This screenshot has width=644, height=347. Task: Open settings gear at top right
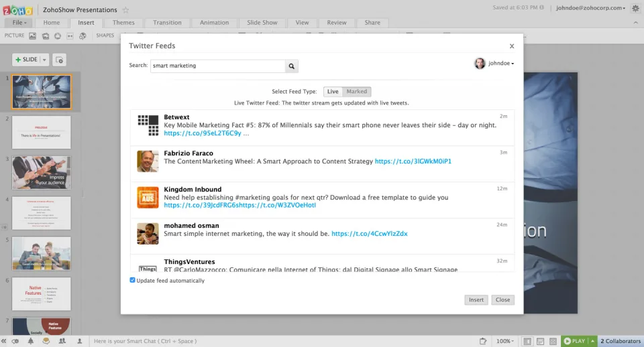pos(635,8)
